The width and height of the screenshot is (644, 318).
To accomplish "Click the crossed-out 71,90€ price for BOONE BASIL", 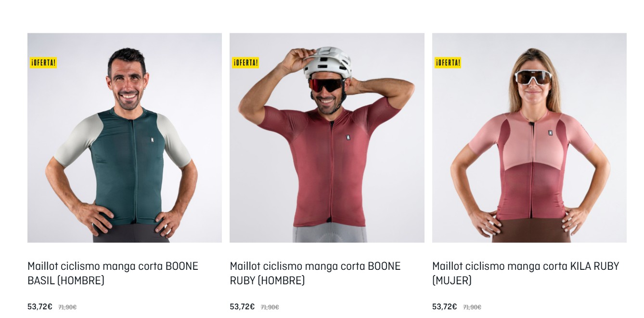I will 67,307.
